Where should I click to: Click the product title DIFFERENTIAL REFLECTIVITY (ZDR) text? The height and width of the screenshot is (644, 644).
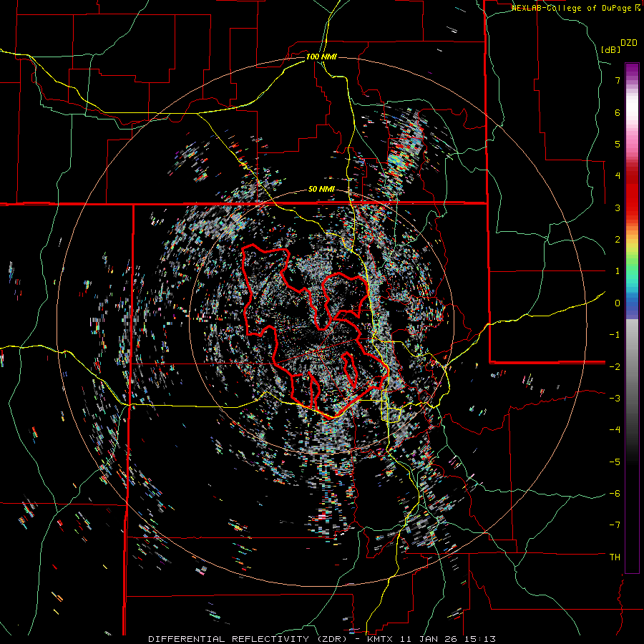248,639
